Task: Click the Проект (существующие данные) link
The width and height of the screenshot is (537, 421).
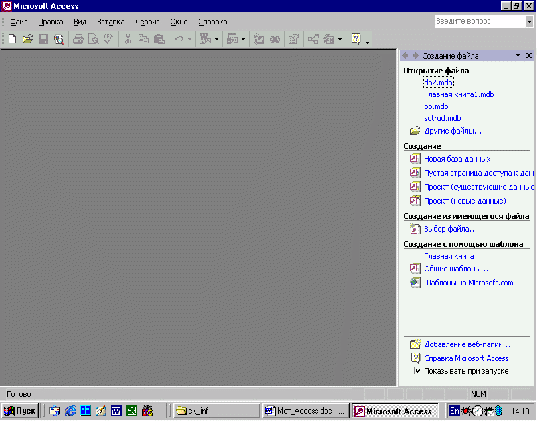Action: (x=479, y=187)
